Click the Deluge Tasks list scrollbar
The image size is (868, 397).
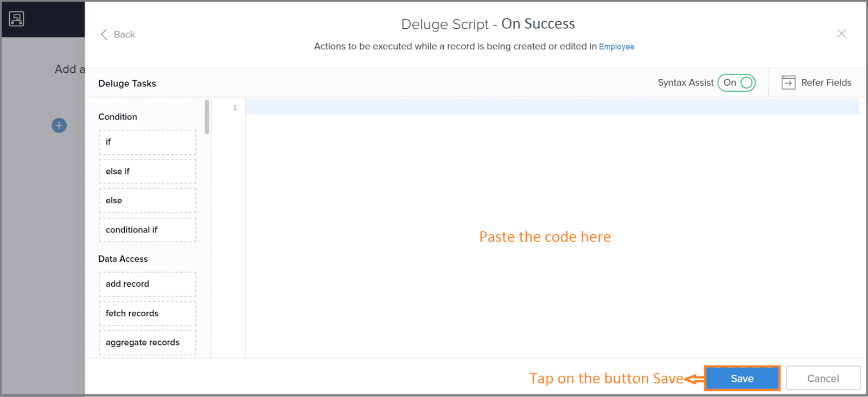coord(207,117)
